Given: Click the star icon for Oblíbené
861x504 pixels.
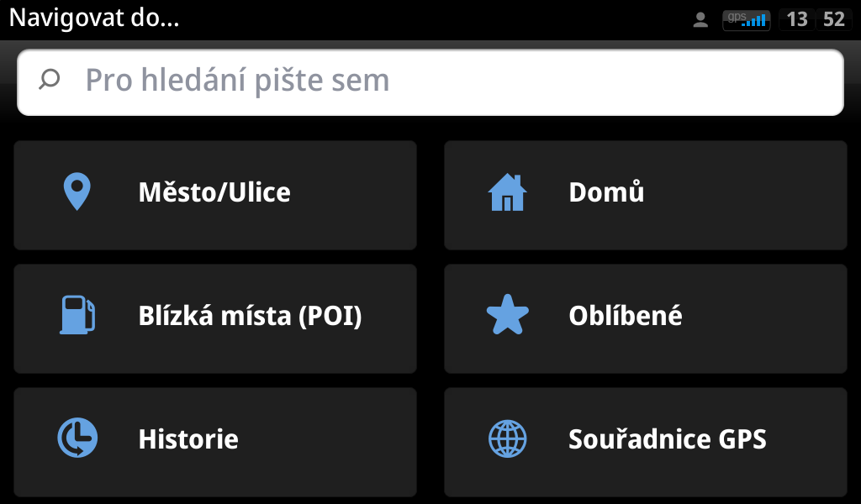Looking at the screenshot, I should tap(507, 316).
